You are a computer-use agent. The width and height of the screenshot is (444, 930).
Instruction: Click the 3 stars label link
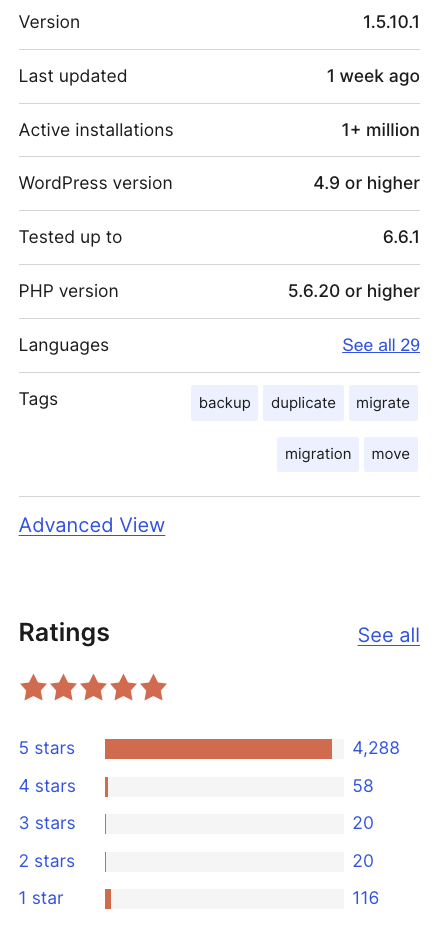point(47,823)
